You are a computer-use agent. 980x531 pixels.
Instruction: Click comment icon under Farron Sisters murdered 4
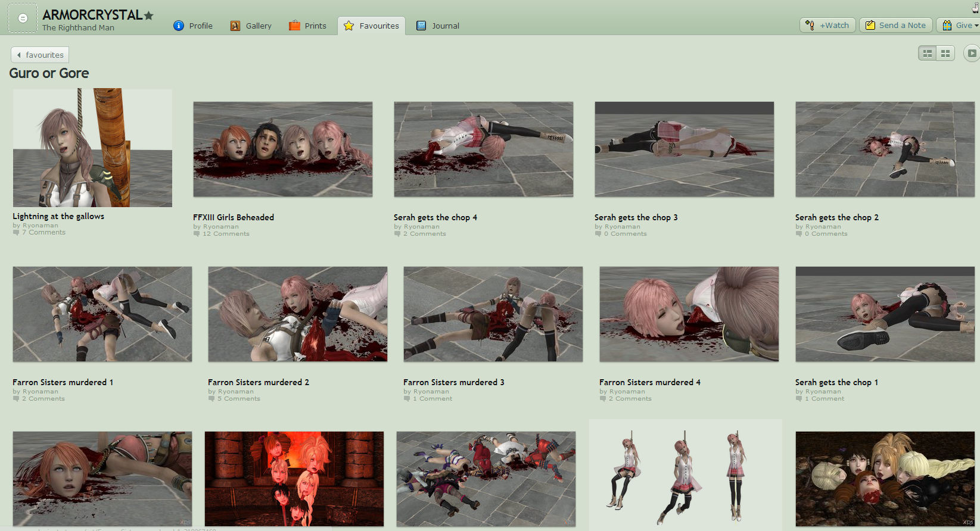[603, 399]
